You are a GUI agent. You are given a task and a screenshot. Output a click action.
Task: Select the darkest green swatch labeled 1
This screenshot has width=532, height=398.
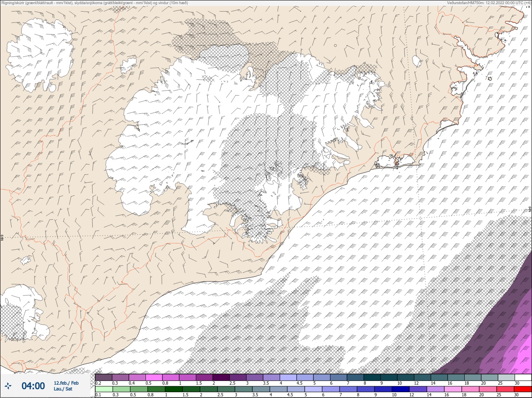point(173,389)
